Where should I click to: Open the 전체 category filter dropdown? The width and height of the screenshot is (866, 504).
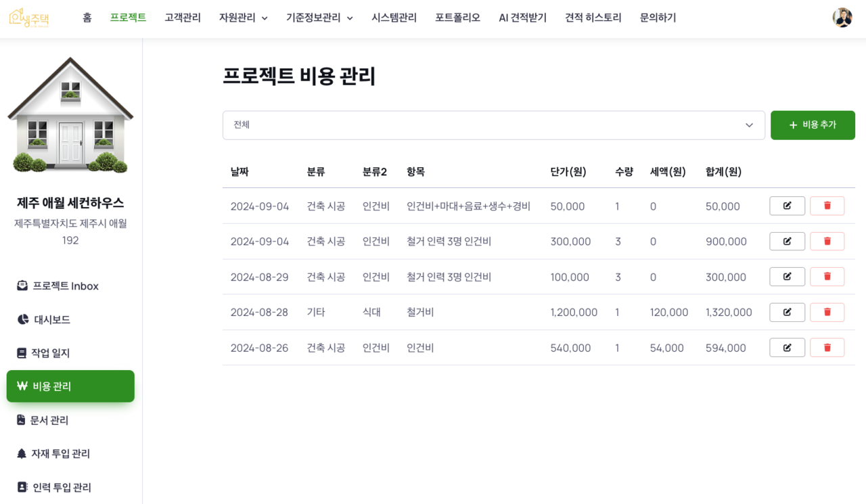493,125
